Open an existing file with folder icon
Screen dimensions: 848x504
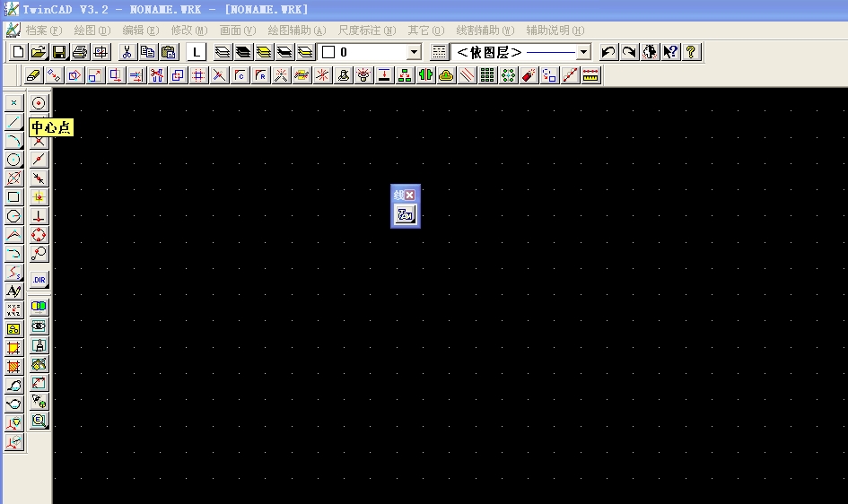(39, 52)
